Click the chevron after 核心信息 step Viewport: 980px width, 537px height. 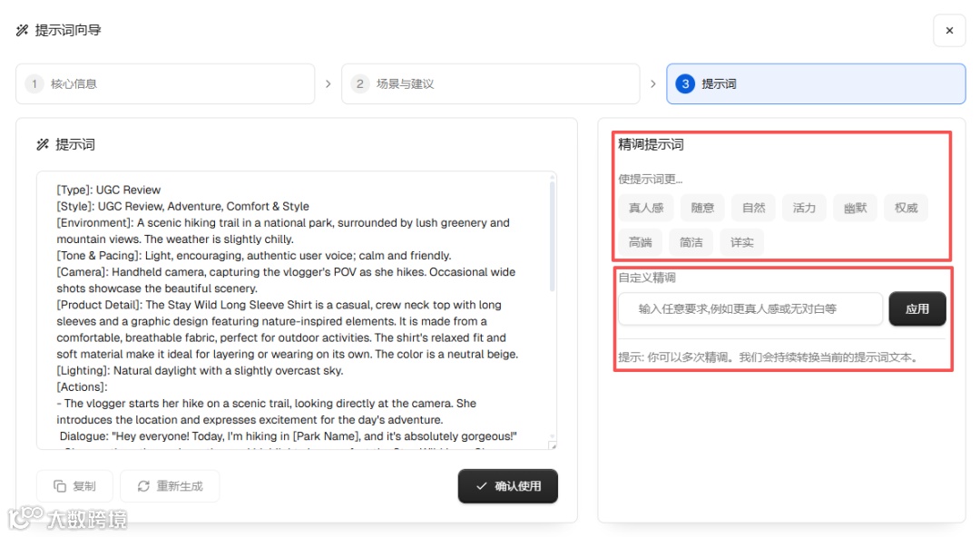point(328,83)
